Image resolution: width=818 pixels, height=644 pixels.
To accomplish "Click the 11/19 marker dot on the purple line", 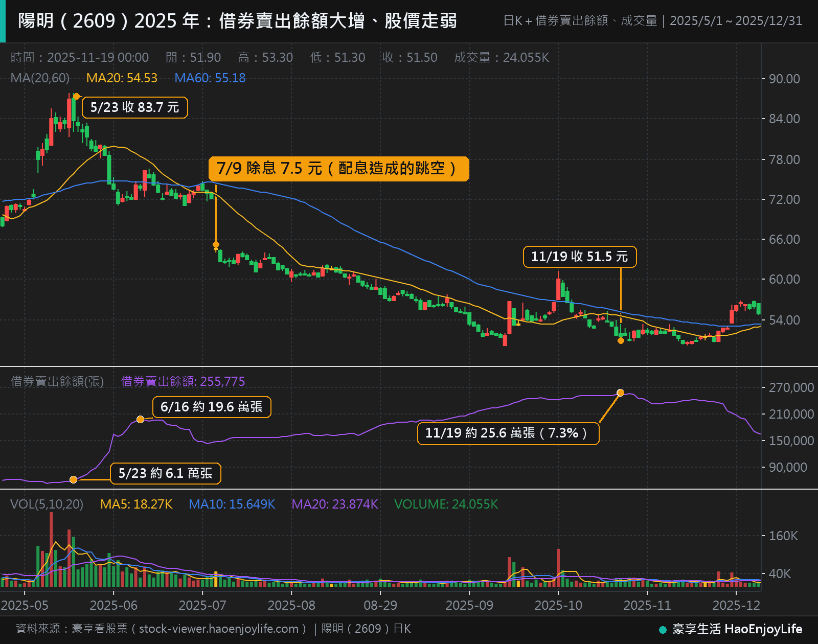I will point(620,393).
